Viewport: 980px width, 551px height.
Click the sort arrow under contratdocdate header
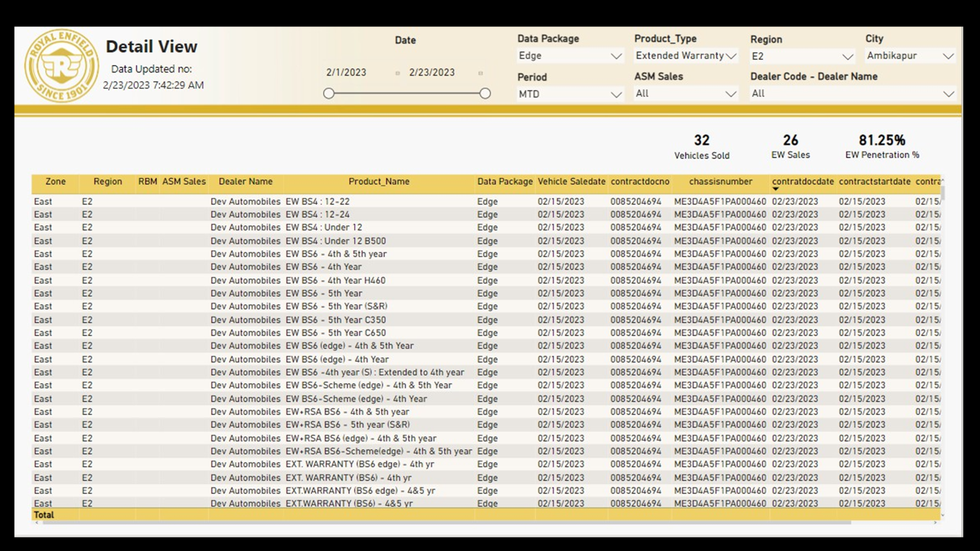[775, 189]
